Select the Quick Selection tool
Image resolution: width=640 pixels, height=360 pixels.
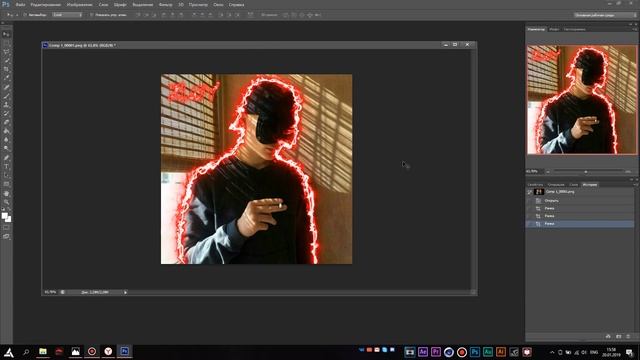point(6,60)
